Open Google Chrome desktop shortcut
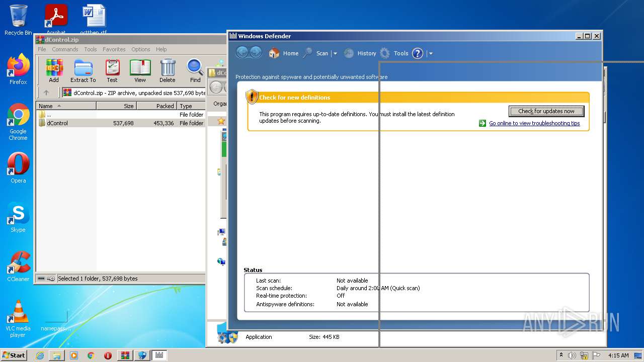The width and height of the screenshot is (644, 362). click(x=18, y=122)
